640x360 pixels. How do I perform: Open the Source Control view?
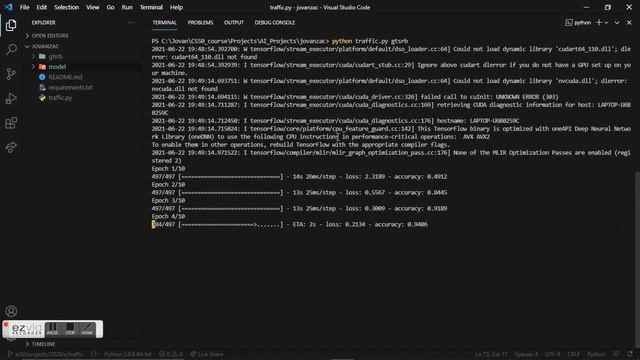point(11,74)
